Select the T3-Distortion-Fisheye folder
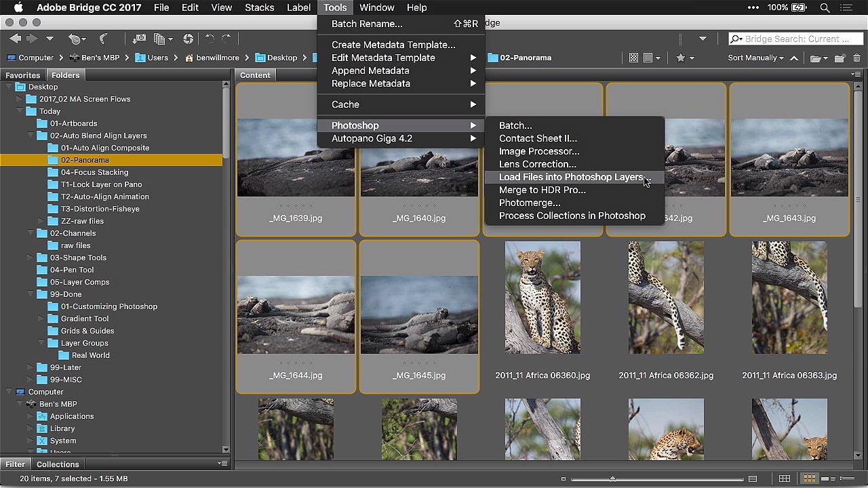The height and width of the screenshot is (488, 868). click(100, 209)
